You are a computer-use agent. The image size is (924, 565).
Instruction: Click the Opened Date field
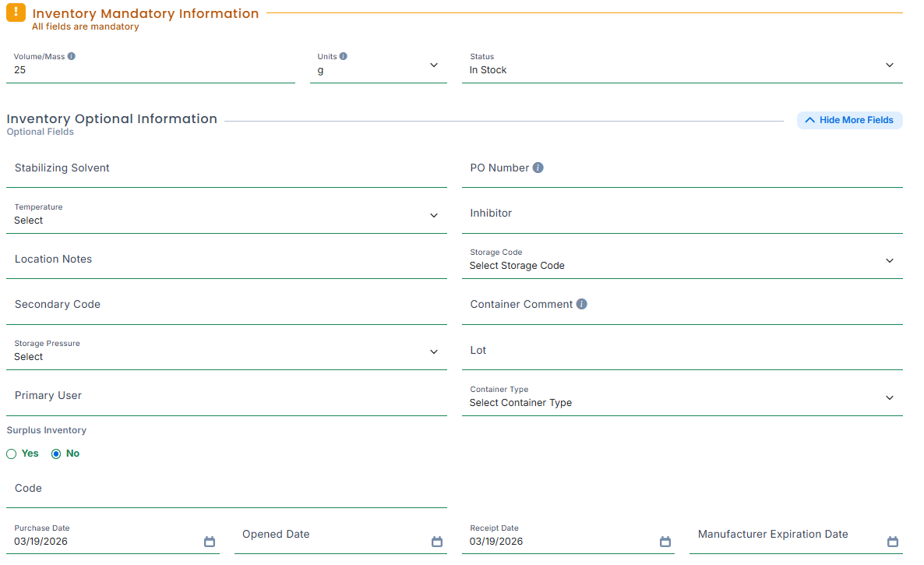340,537
